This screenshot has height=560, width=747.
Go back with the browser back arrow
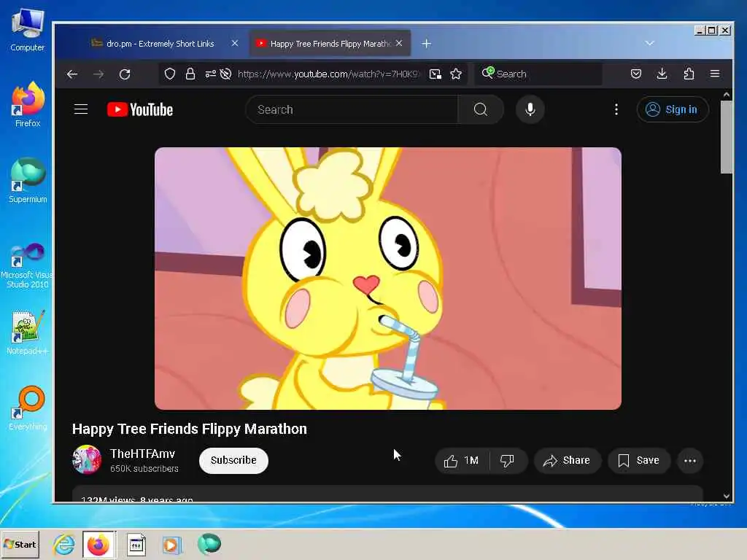(72, 74)
